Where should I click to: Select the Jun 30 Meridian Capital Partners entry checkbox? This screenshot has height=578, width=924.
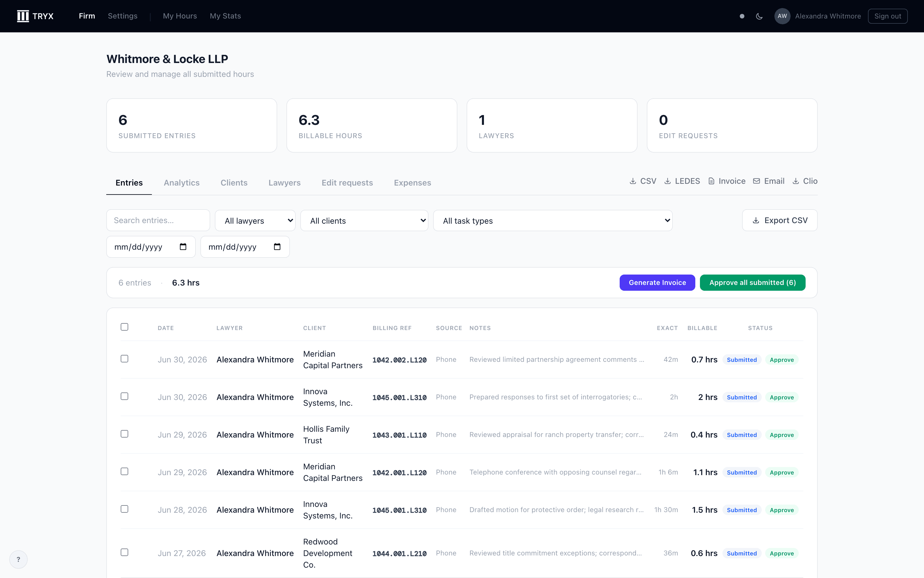pos(124,359)
